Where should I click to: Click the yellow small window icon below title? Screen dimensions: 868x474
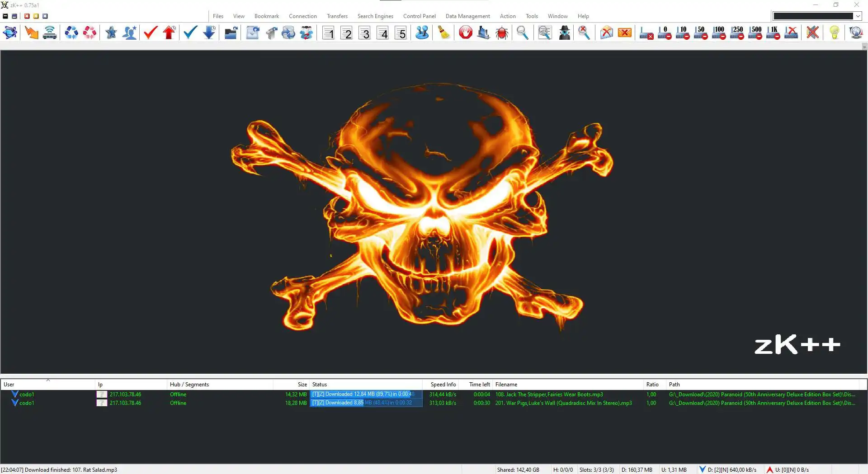tap(36, 16)
